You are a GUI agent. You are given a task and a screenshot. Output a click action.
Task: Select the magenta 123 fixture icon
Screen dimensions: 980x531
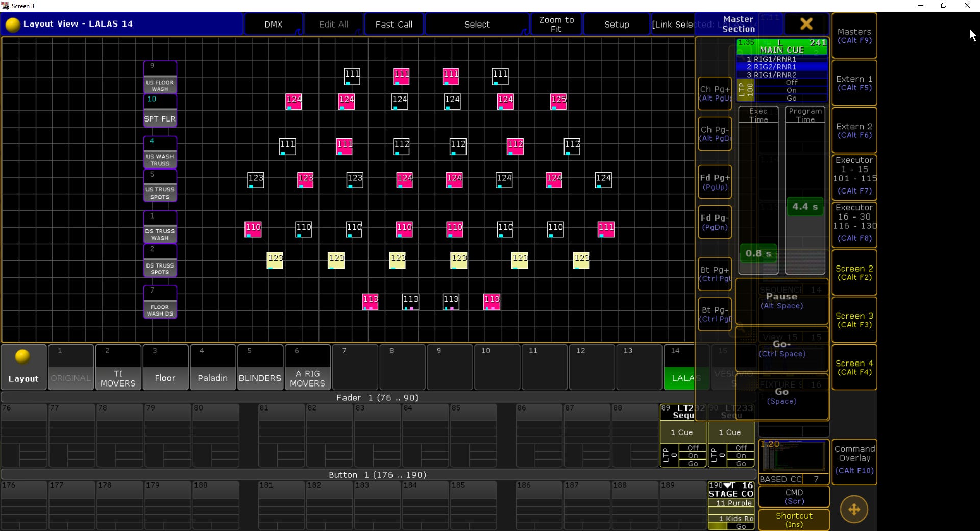pyautogui.click(x=305, y=180)
